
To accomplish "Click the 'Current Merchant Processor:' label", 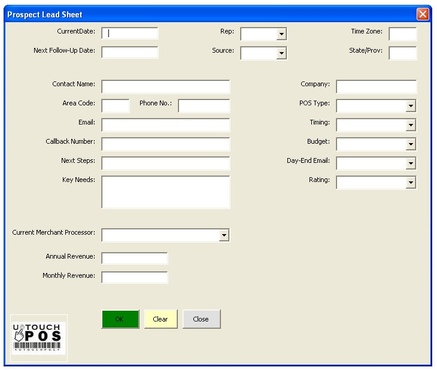I will [54, 232].
